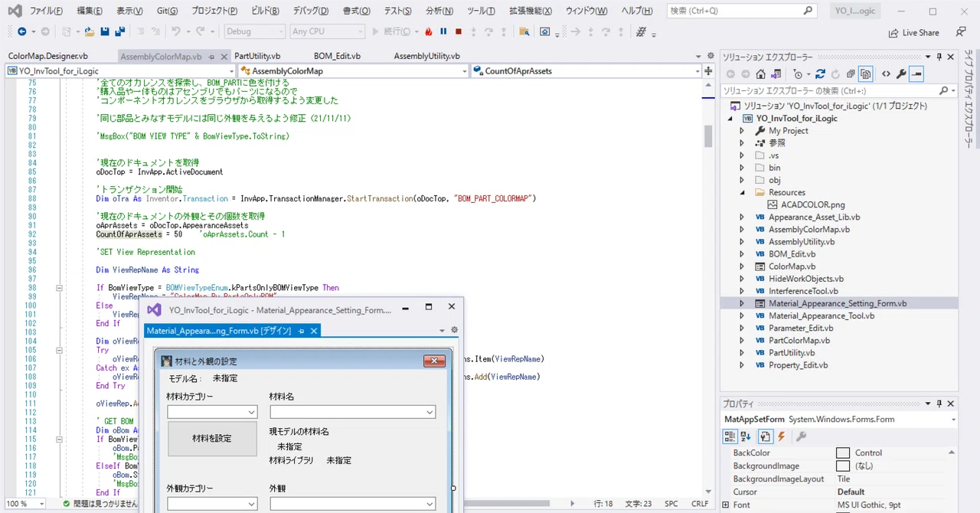Collapse code region at line 98
Viewport: 980px width, 513px height.
point(59,288)
